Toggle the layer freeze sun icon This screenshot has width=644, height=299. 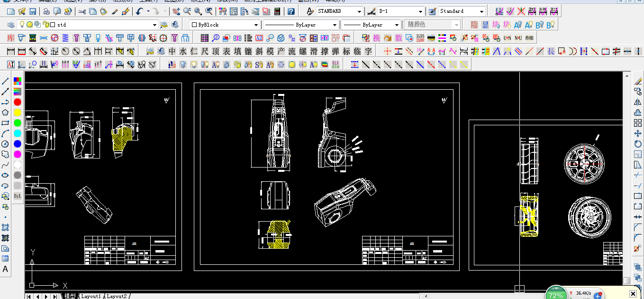tap(29, 25)
